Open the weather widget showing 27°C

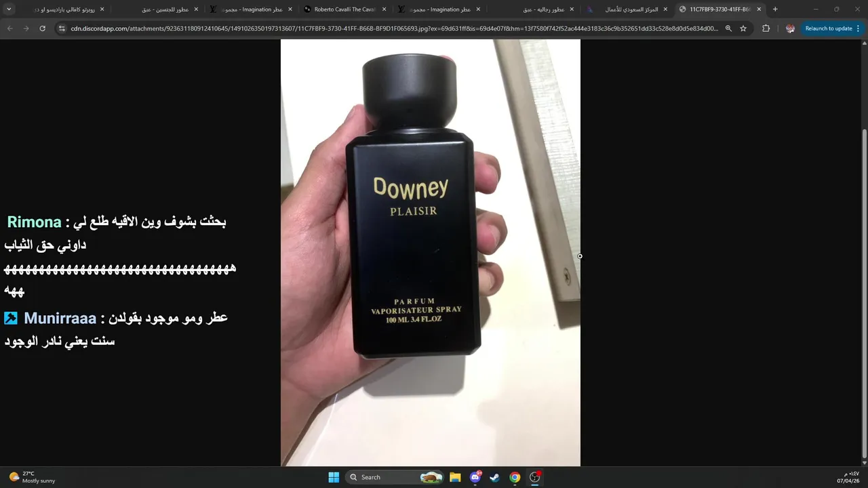click(32, 477)
